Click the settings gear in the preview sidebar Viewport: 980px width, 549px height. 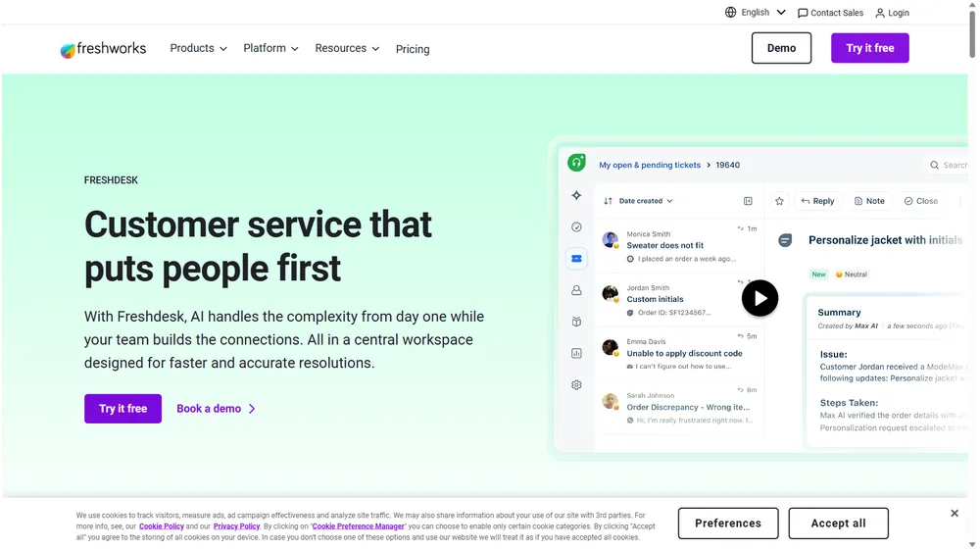(x=576, y=385)
